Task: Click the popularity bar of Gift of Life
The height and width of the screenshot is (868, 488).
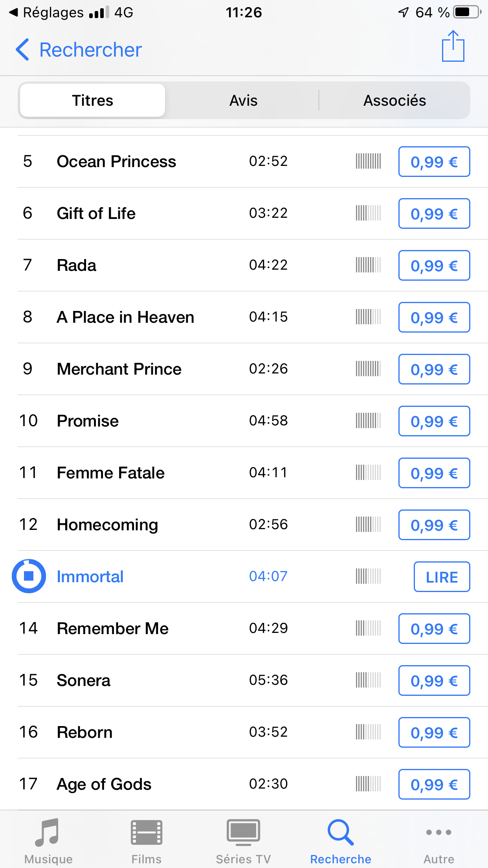Action: tap(368, 213)
